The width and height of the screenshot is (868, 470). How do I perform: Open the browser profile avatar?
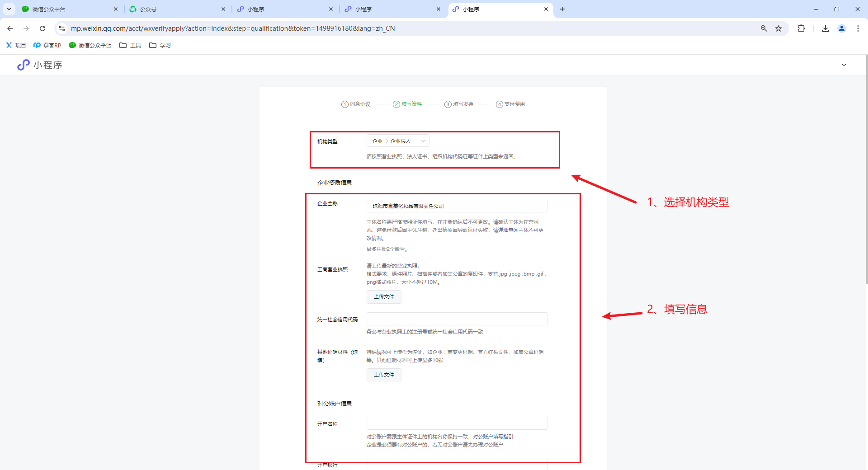(x=842, y=28)
